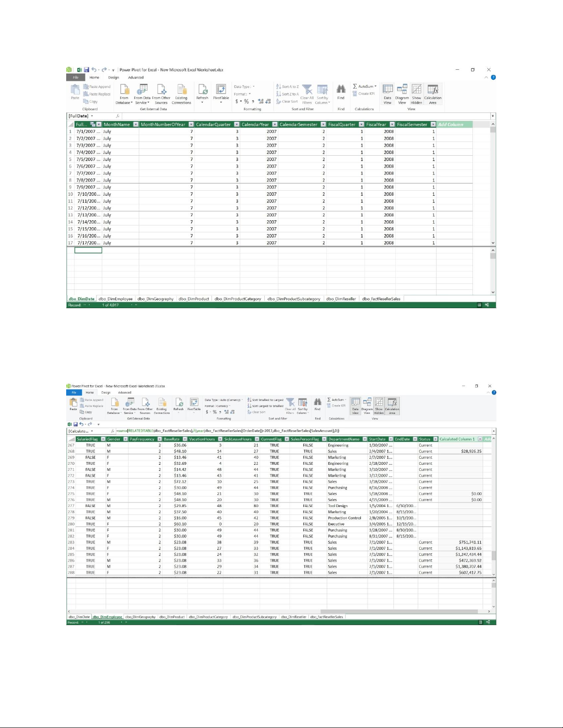The width and height of the screenshot is (563, 728).
Task: Toggle Calculation Area in the lower window ribbon
Action: point(392,404)
